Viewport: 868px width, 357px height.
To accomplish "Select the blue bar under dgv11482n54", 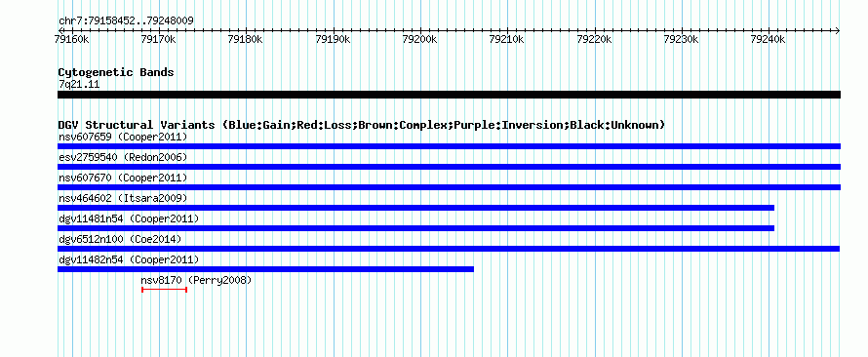I will tap(265, 269).
